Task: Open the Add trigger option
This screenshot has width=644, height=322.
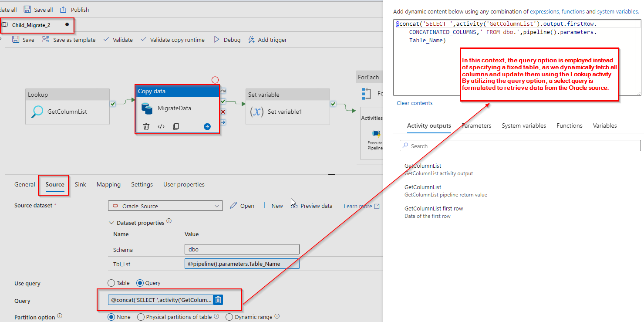Action: click(x=267, y=40)
